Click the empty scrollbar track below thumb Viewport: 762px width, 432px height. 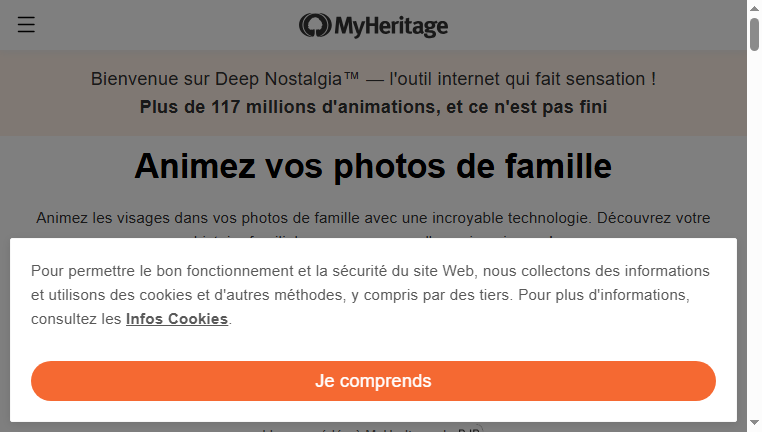[x=754, y=233]
